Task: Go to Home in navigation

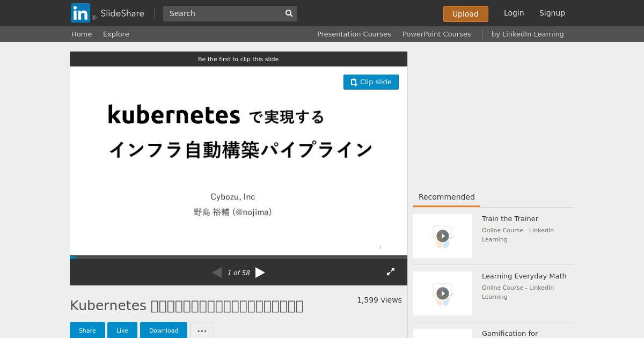Action: pyautogui.click(x=82, y=34)
